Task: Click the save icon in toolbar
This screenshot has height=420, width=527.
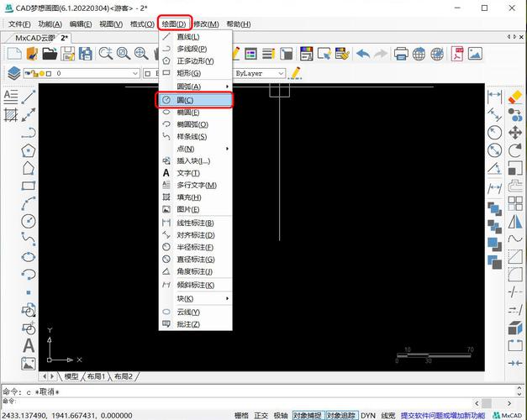Action: pos(68,54)
